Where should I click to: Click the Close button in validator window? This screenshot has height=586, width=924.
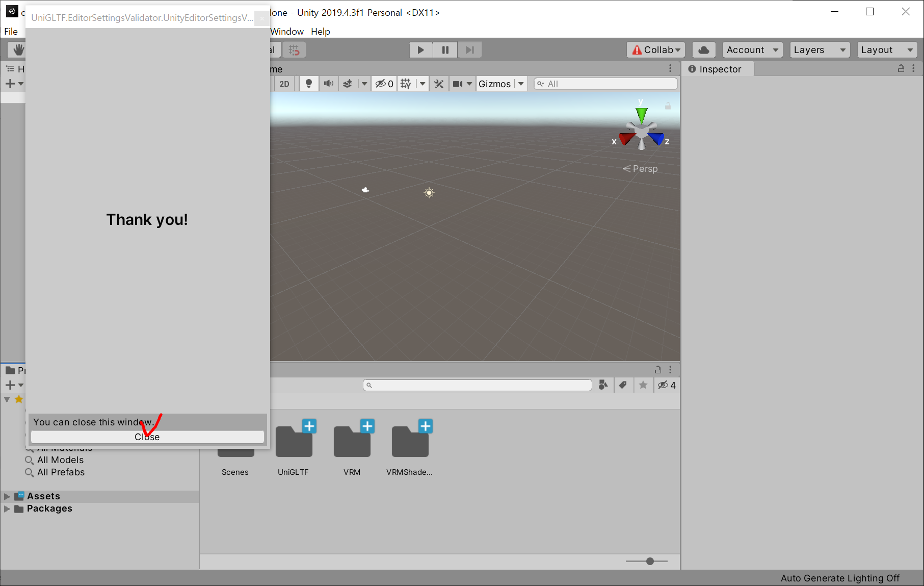click(147, 437)
